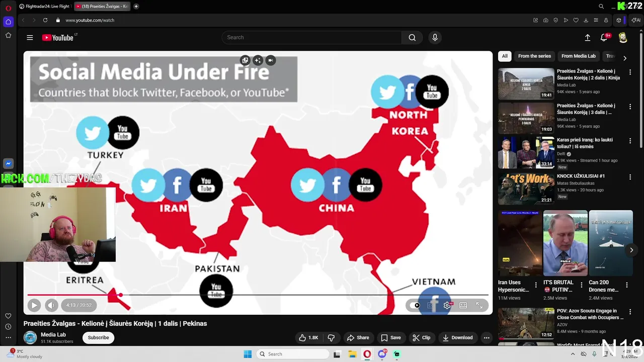
Task: Open the YouTube create upload icon
Action: 587,37
